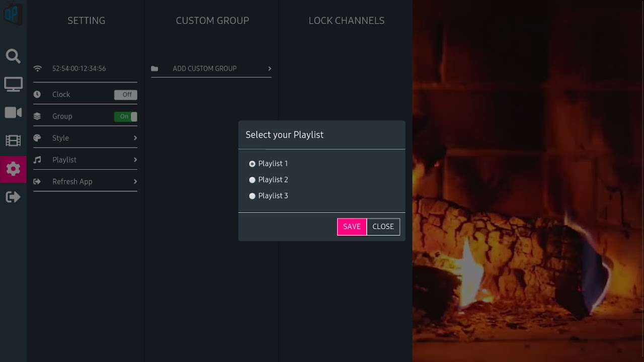Click the folder icon beside Add Custom Group
Viewport: 644px width, 362px height.
[154, 69]
